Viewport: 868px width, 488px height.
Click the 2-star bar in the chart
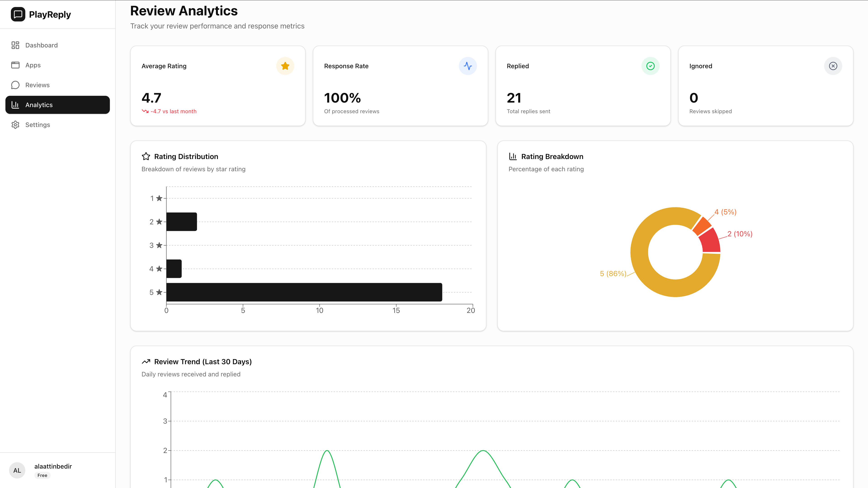coord(181,222)
